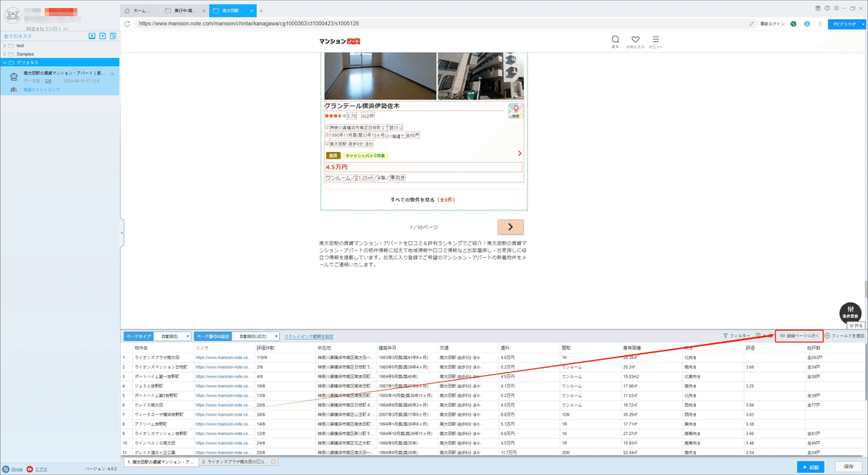Open the PCブラウザ dropdown arrow
868x475 pixels.
click(x=861, y=23)
